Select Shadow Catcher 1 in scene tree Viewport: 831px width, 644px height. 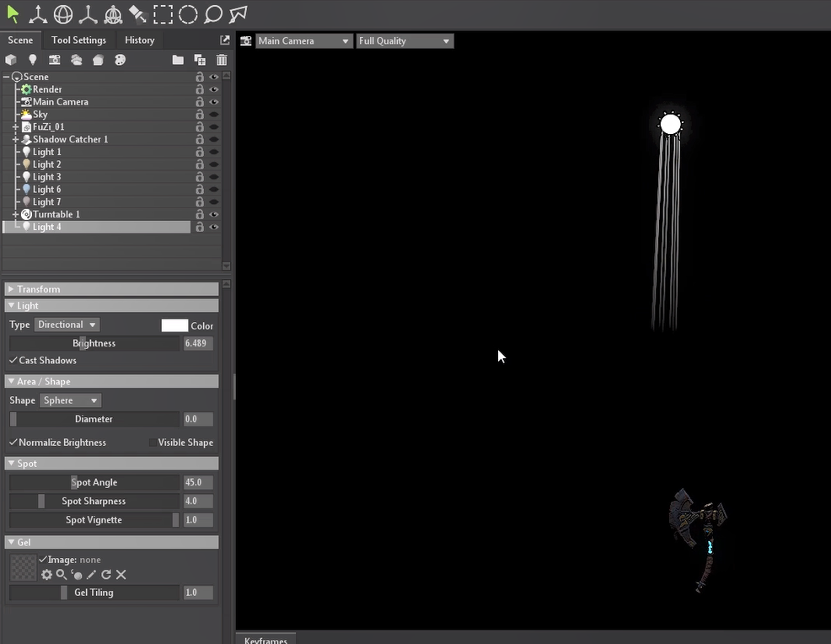(70, 139)
